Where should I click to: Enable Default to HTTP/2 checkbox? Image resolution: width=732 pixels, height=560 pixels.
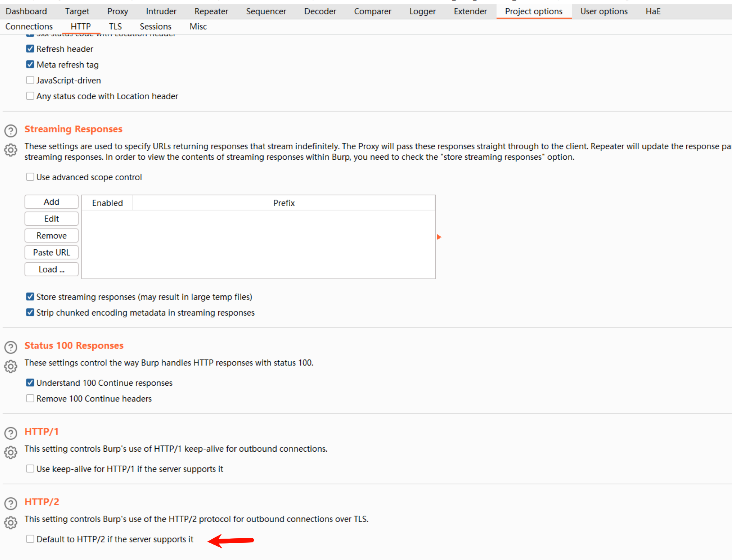30,539
